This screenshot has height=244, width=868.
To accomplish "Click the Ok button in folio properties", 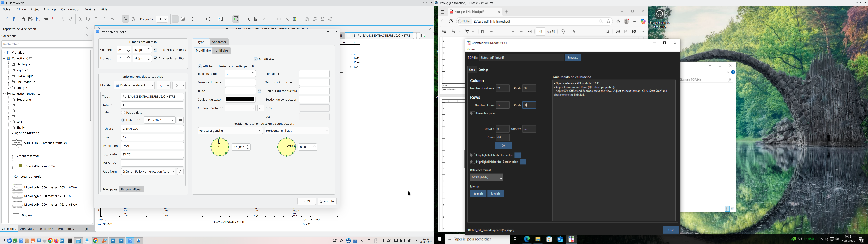I will (x=307, y=202).
